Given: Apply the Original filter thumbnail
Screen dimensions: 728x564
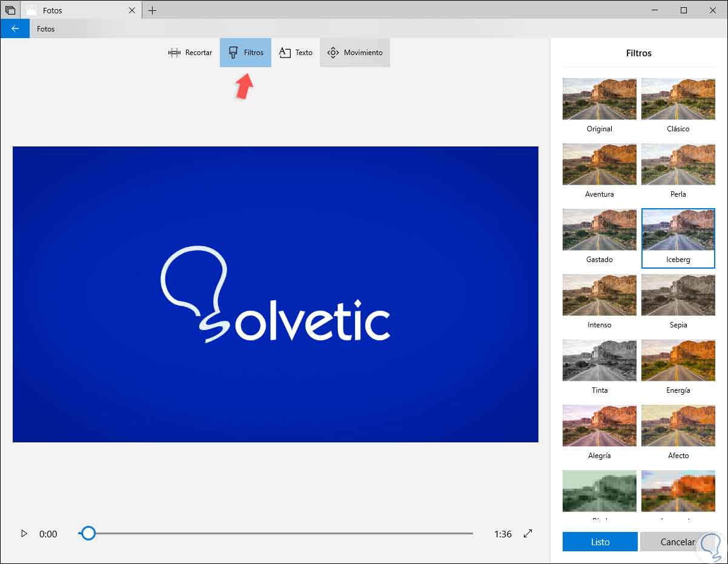Looking at the screenshot, I should pos(599,99).
